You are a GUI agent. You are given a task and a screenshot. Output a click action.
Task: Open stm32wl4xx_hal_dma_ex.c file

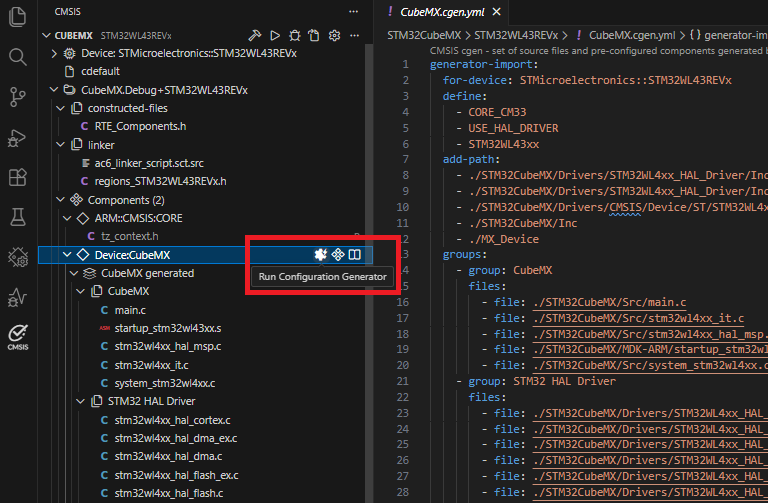(x=176, y=438)
